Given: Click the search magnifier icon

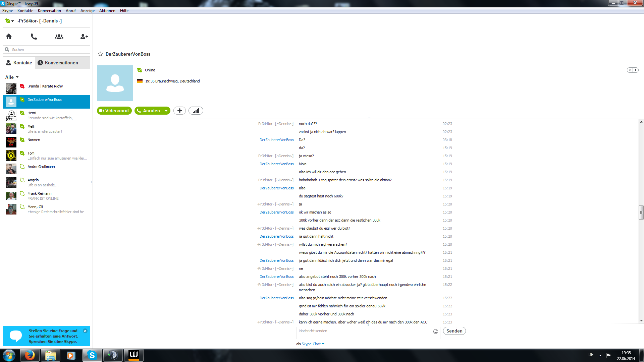Looking at the screenshot, I should tap(7, 50).
